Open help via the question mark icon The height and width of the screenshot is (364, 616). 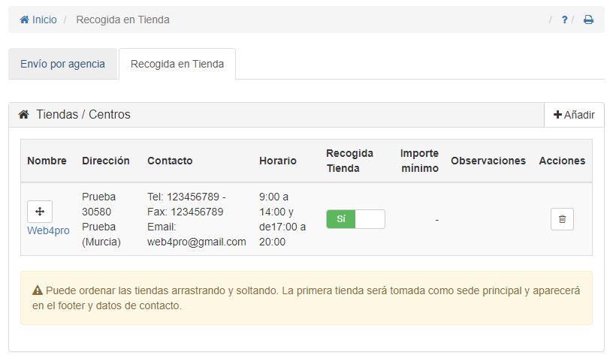[564, 20]
